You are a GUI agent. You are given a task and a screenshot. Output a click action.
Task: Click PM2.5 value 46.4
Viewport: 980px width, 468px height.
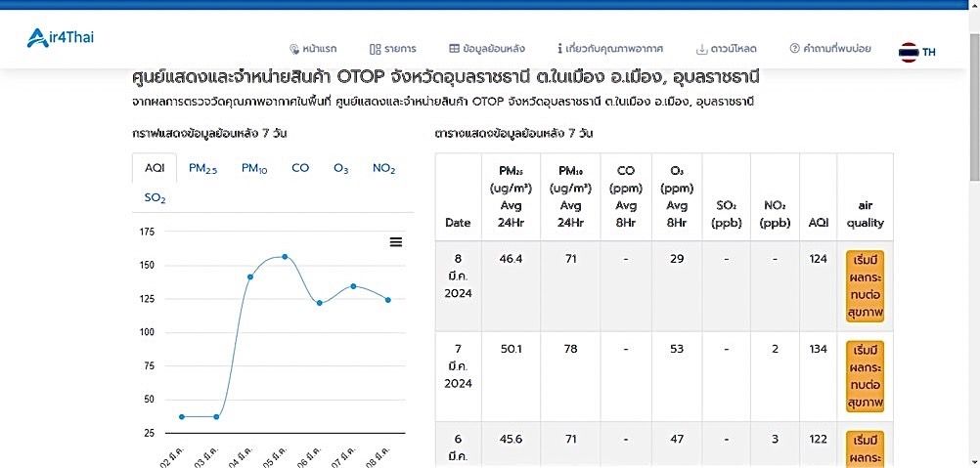click(x=511, y=258)
